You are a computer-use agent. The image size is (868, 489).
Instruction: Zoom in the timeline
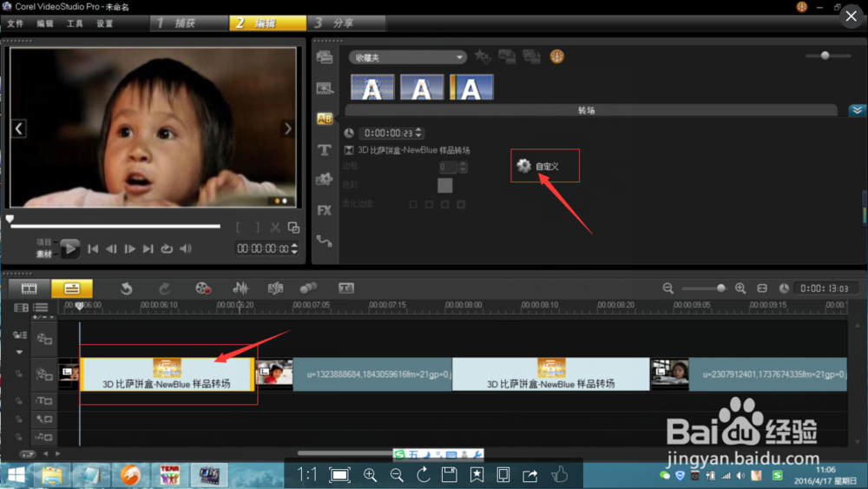[740, 288]
